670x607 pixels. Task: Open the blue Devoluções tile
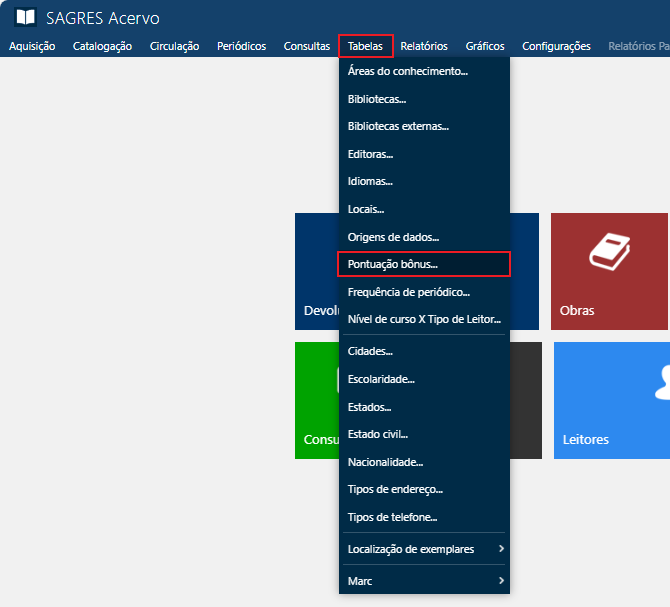(317, 272)
